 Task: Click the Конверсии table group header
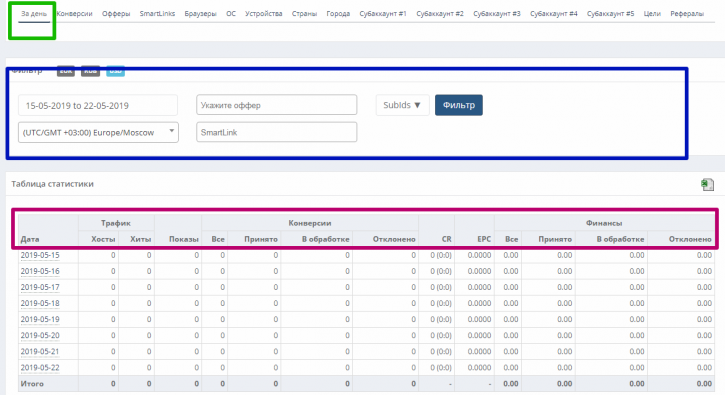pos(310,223)
